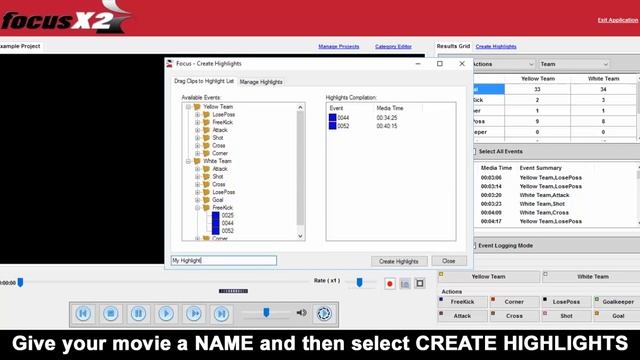This screenshot has height=360, width=640.
Task: Open Category Editor link
Action: click(393, 47)
